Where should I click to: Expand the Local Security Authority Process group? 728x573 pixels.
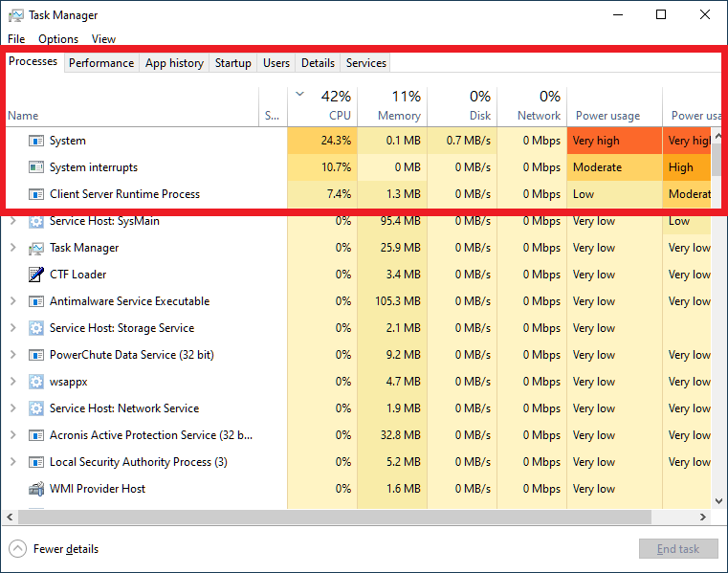pos(12,462)
